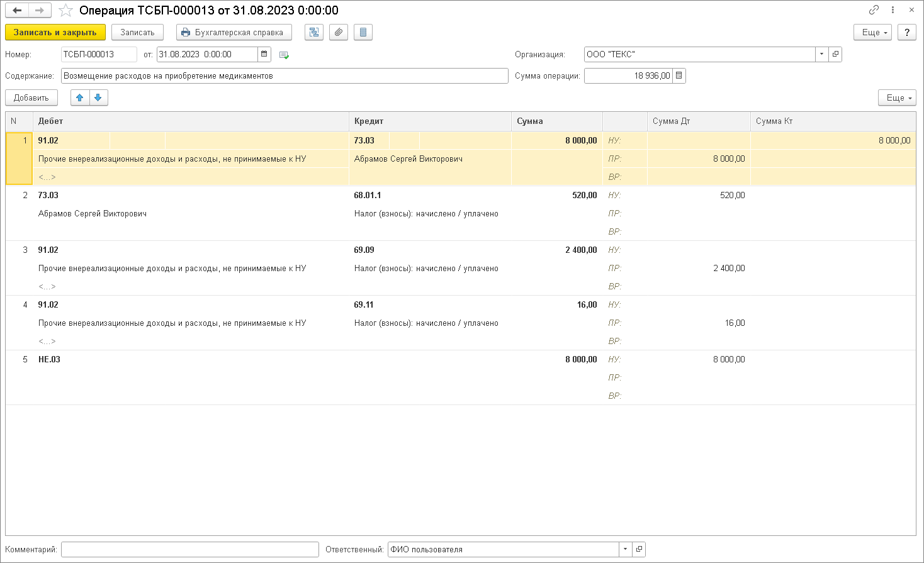Viewport: 924px width, 563px height.
Task: Select credit account 69.11
Action: point(364,304)
